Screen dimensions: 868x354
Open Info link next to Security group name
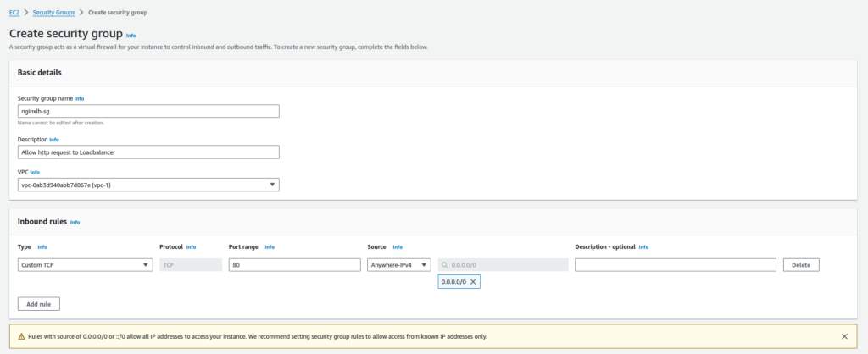pos(79,98)
